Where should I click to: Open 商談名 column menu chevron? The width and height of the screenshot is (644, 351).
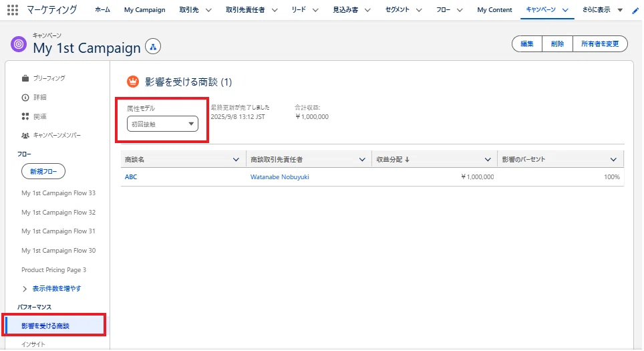(236, 160)
